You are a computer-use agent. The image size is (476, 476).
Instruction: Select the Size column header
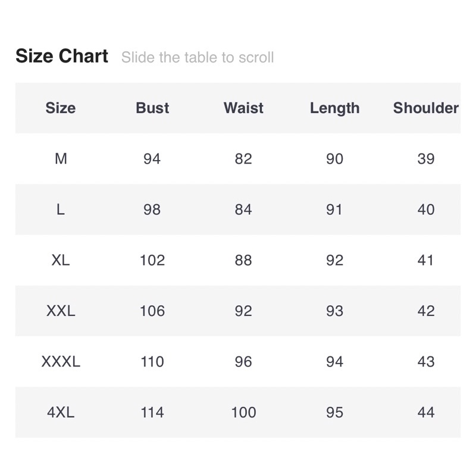[x=61, y=108]
